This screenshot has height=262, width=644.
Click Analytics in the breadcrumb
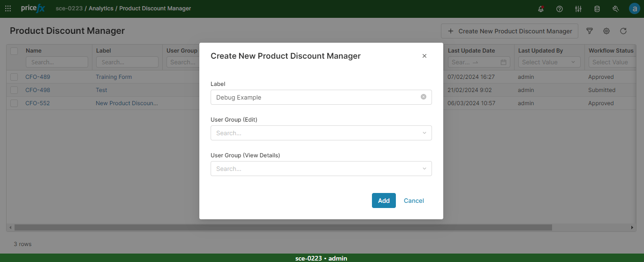[101, 8]
